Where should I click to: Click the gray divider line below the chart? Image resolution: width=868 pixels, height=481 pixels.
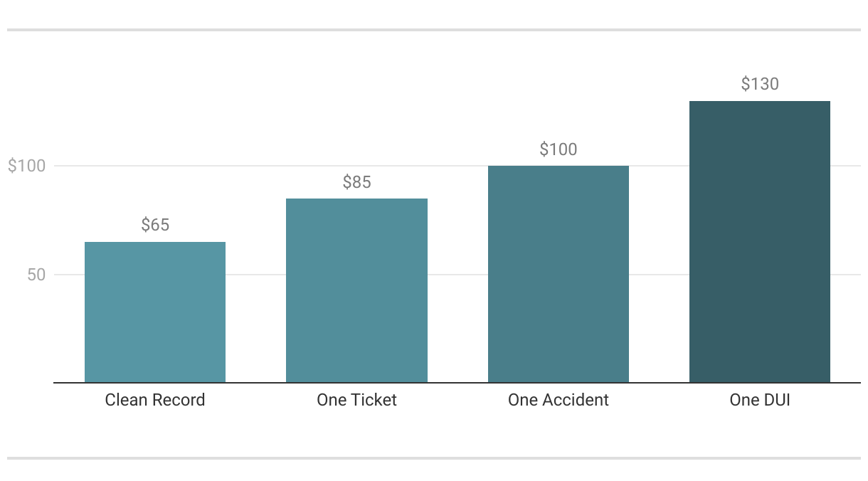pyautogui.click(x=434, y=458)
